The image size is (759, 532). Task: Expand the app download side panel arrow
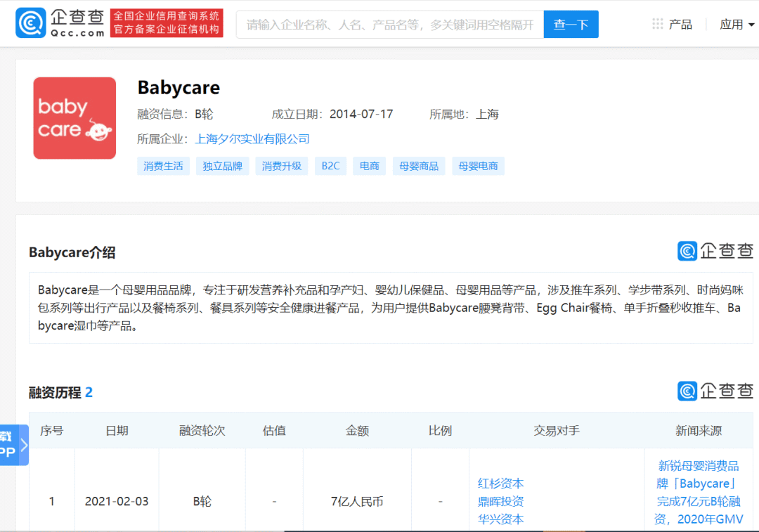[x=23, y=445]
